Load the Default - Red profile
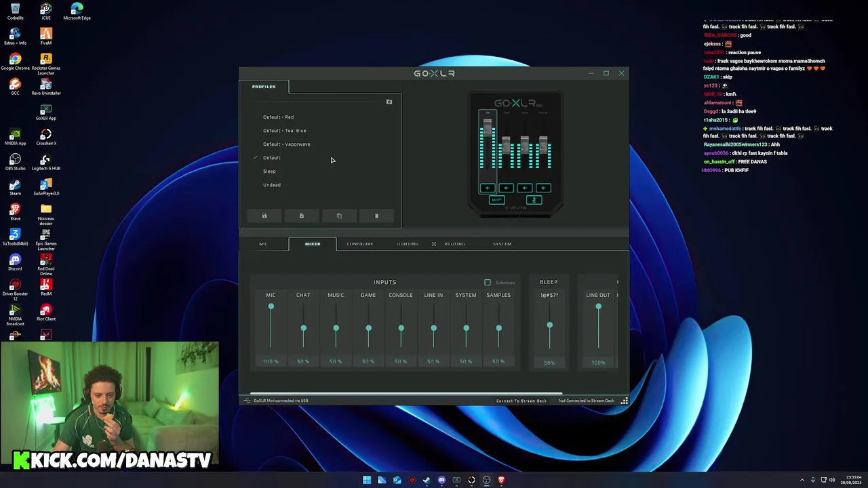This screenshot has width=868, height=488. point(279,117)
